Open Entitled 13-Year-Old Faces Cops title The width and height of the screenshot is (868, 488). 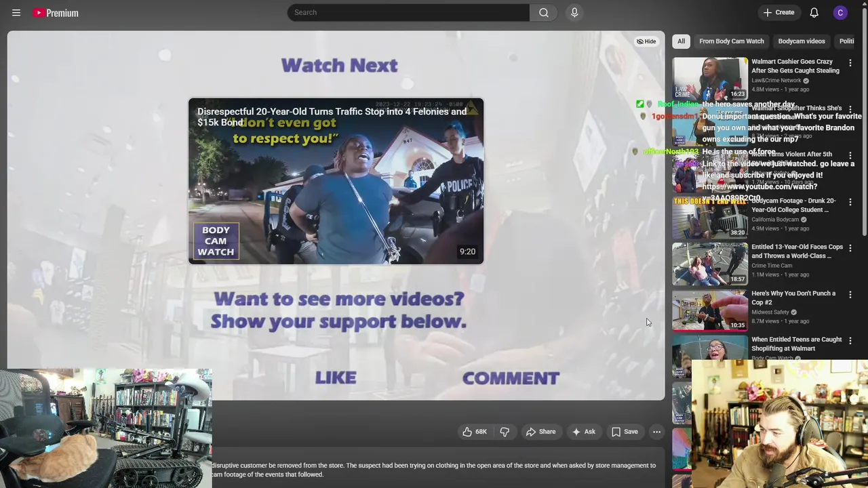(x=797, y=251)
